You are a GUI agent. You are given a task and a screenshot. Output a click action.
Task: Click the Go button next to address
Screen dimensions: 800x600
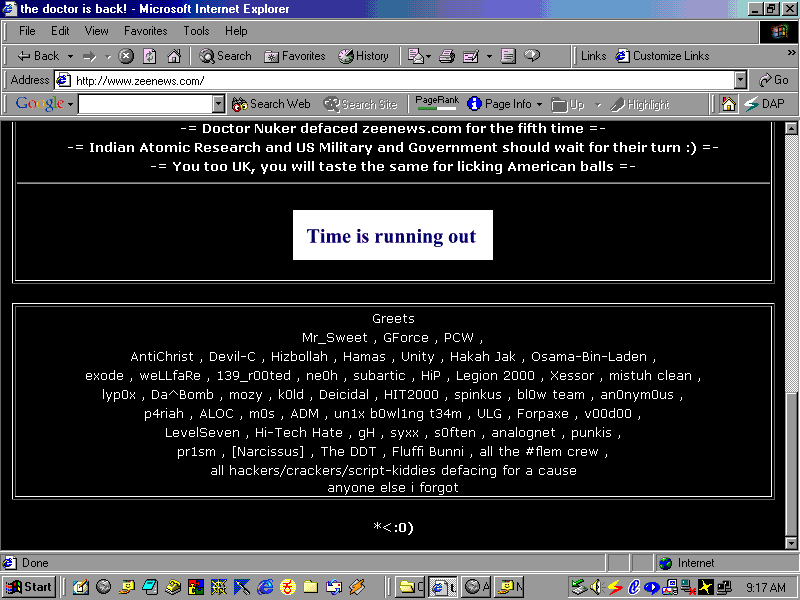[x=773, y=80]
